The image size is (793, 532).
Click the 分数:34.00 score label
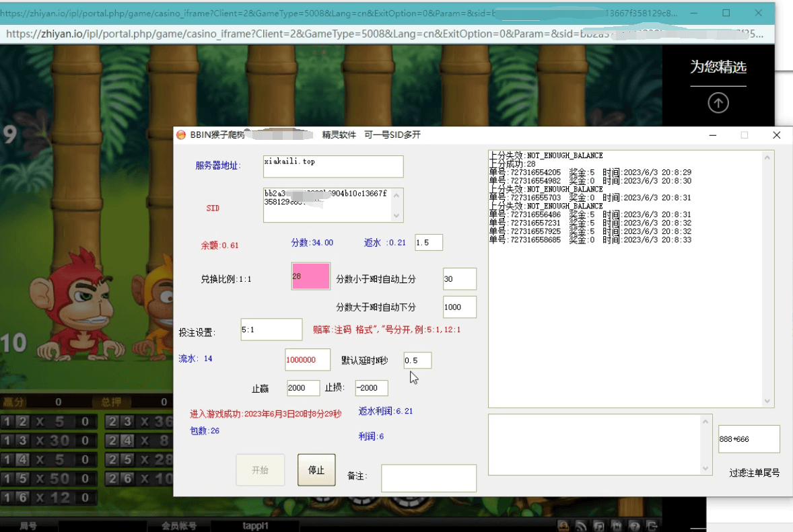click(x=312, y=243)
